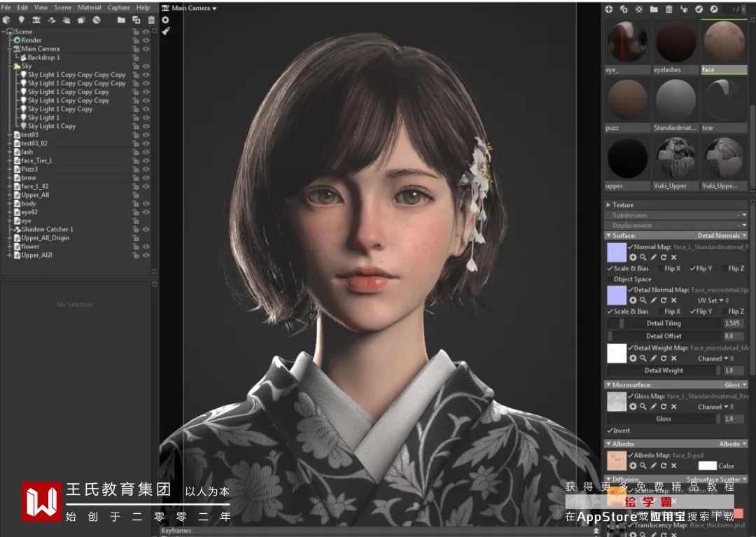
Task: Adjust the Detail Tiling slider
Action: pos(664,323)
